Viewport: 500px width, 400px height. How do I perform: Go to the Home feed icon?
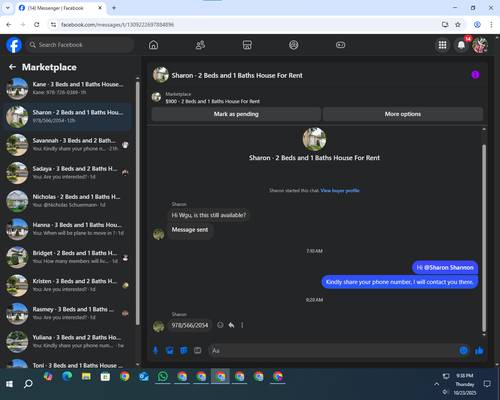pos(153,45)
